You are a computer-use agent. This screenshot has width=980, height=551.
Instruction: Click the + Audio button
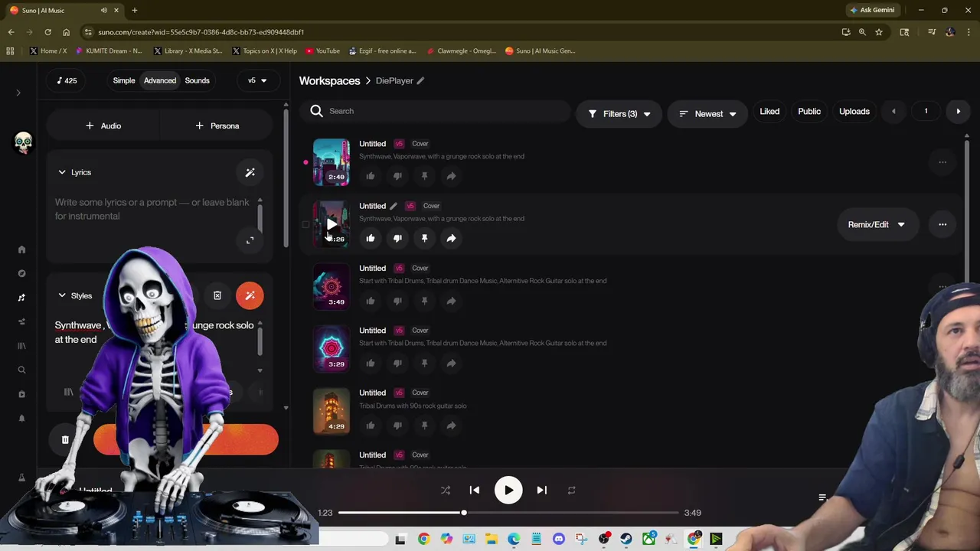(x=103, y=126)
